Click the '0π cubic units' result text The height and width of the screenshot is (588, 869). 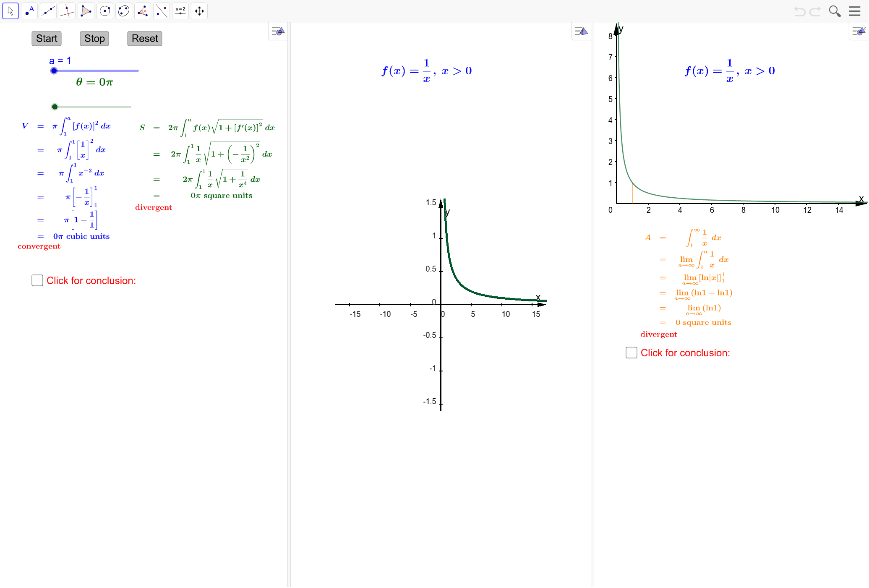(x=81, y=236)
